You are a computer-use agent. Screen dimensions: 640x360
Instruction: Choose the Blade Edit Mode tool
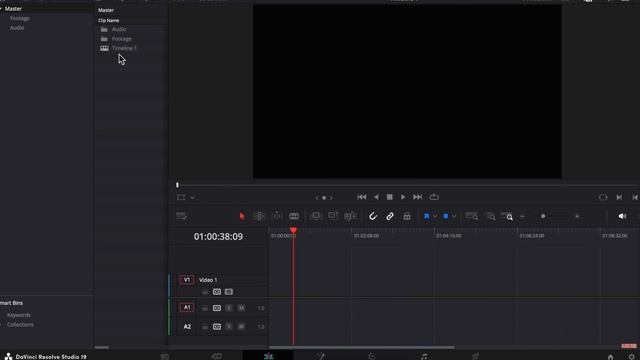pos(294,216)
